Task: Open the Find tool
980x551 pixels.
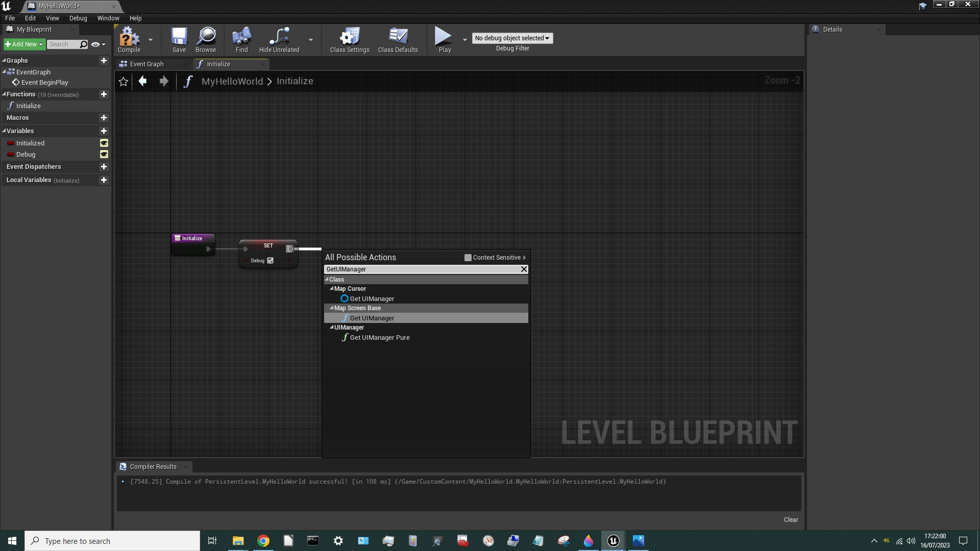Action: click(x=241, y=40)
